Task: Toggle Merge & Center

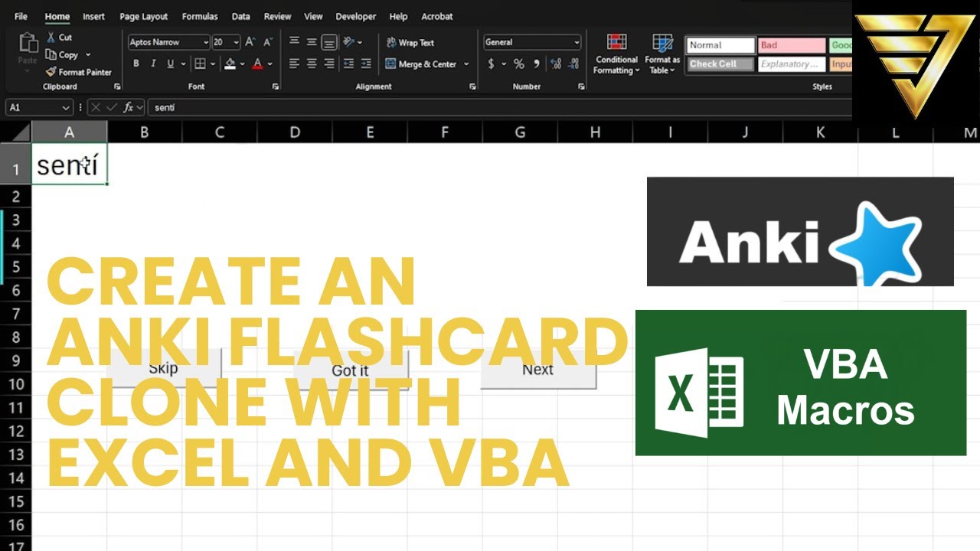Action: pyautogui.click(x=421, y=64)
